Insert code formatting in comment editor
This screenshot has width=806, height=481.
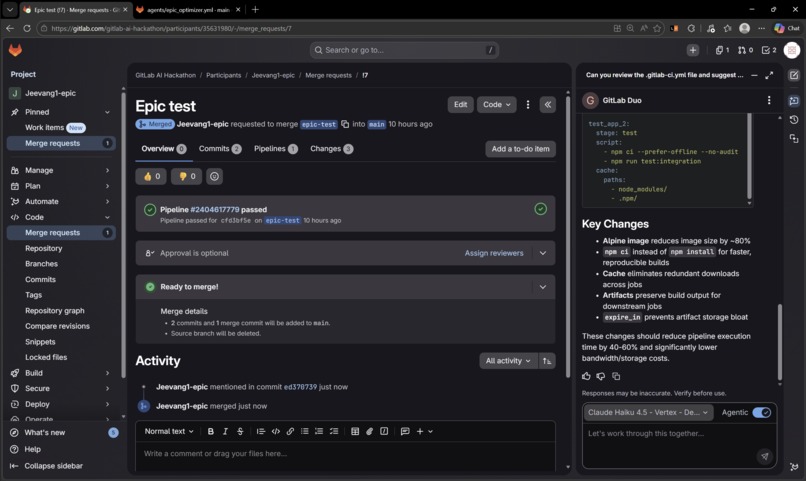point(276,431)
